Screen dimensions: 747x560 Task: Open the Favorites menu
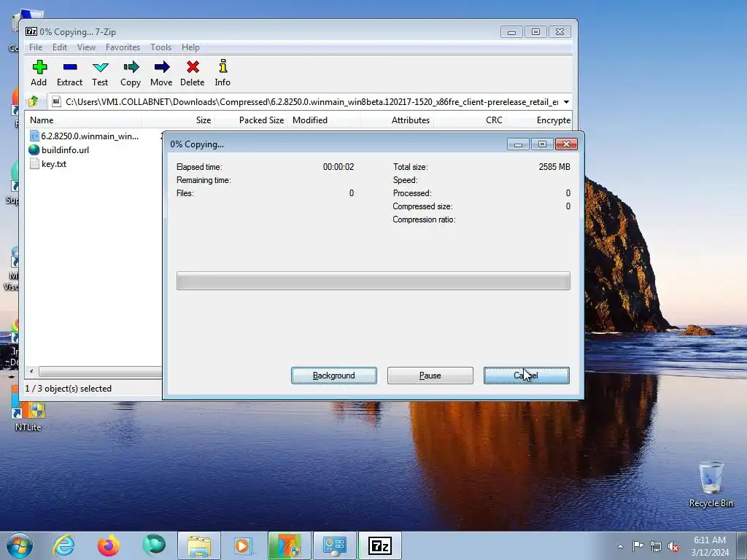click(123, 47)
